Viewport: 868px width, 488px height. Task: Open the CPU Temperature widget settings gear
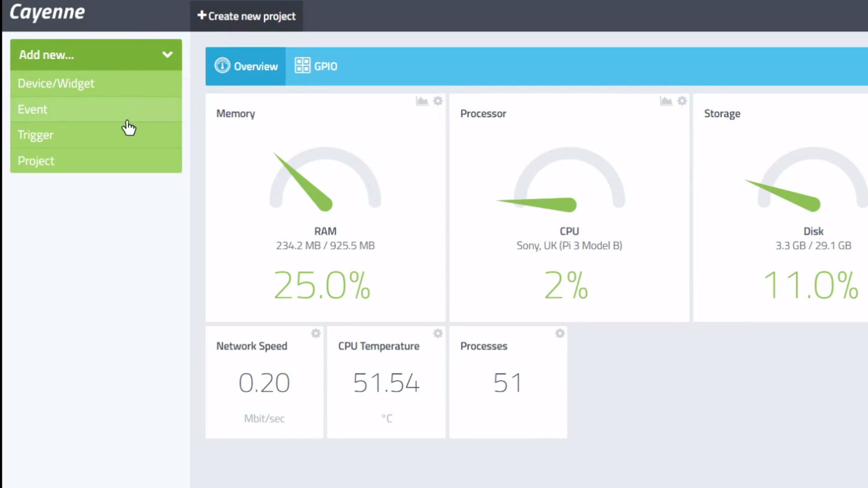click(x=438, y=333)
